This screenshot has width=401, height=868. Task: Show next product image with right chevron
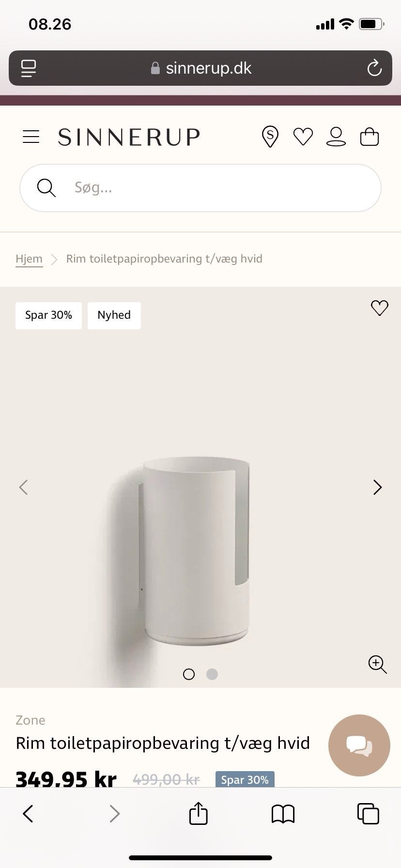[378, 487]
